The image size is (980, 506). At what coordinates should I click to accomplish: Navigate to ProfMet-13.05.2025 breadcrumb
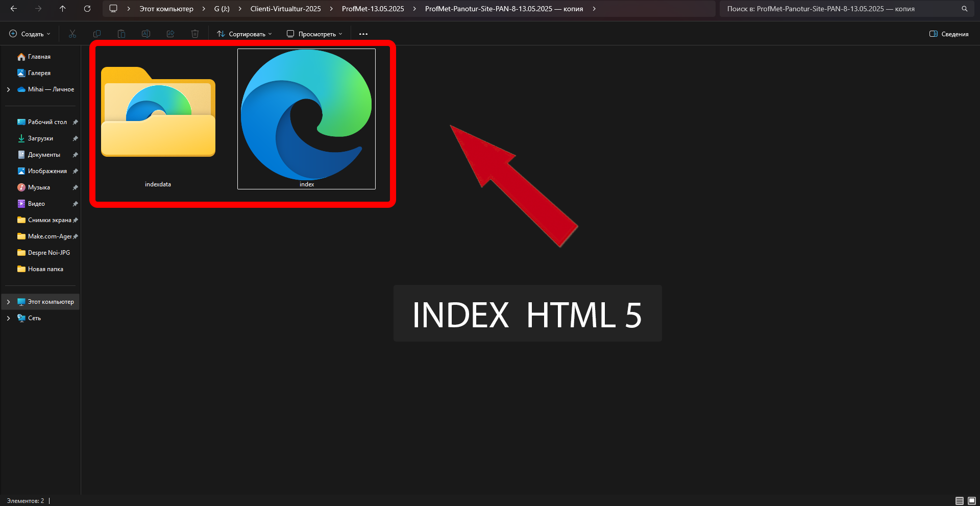pos(373,9)
